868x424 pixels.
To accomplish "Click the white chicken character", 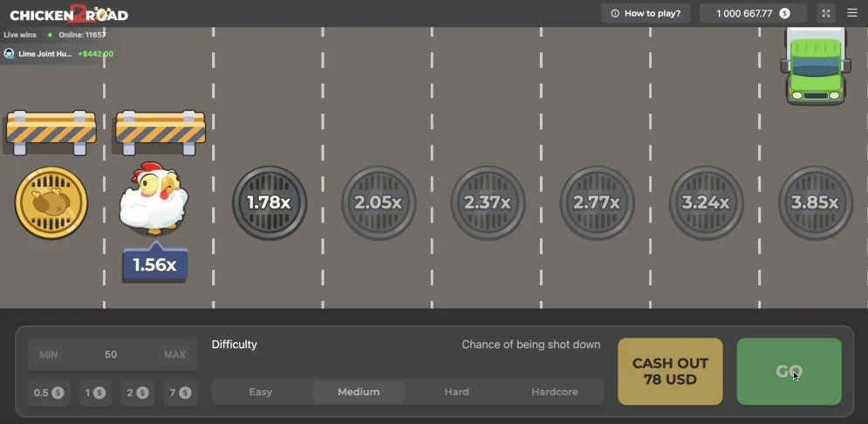I will pos(154,198).
